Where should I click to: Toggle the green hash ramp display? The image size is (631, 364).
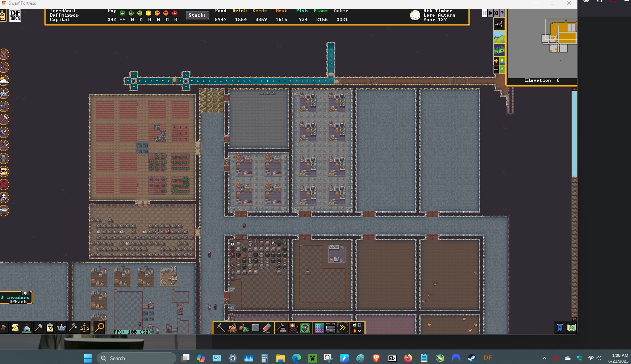click(x=502, y=60)
